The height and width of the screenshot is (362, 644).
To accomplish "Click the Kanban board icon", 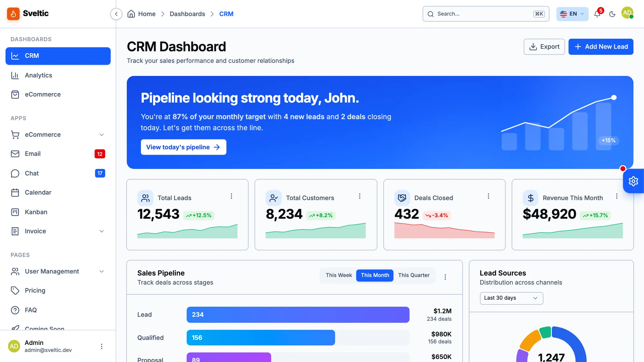I will pyautogui.click(x=15, y=212).
